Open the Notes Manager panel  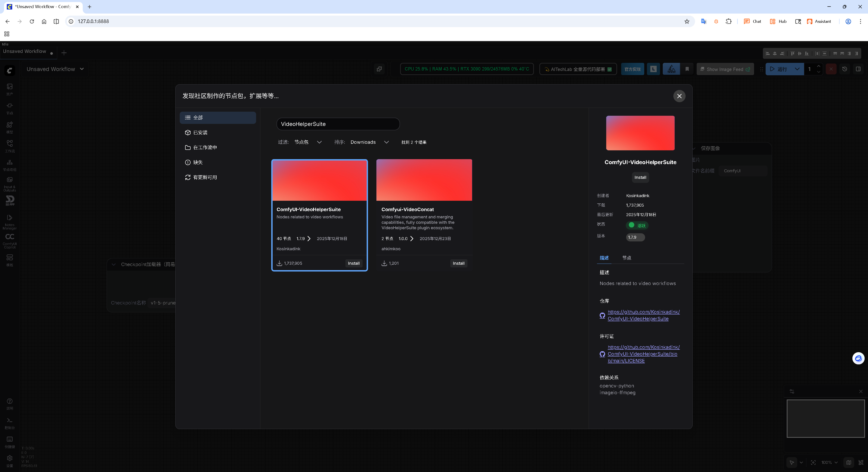point(9,221)
